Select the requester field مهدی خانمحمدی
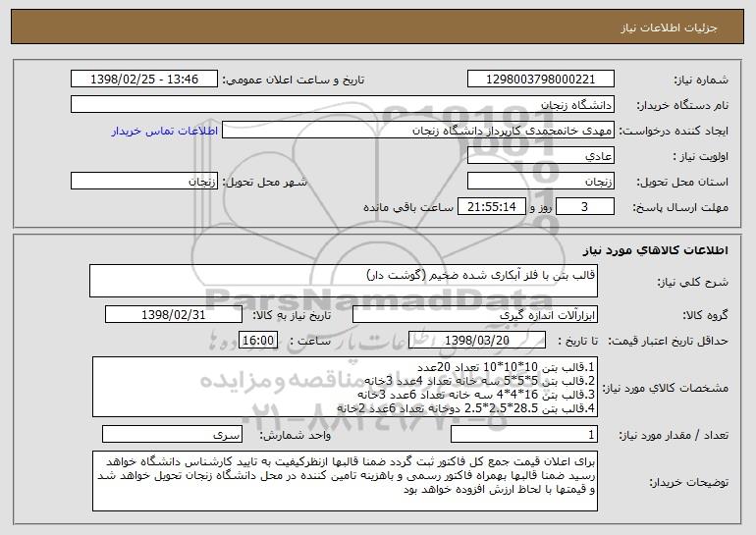This screenshot has width=756, height=535. (x=418, y=131)
